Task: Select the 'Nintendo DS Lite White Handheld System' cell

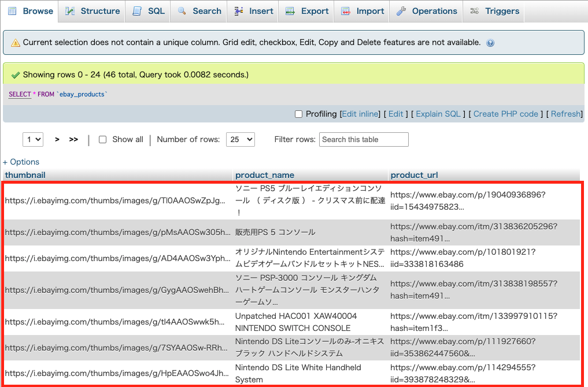Action: point(310,374)
